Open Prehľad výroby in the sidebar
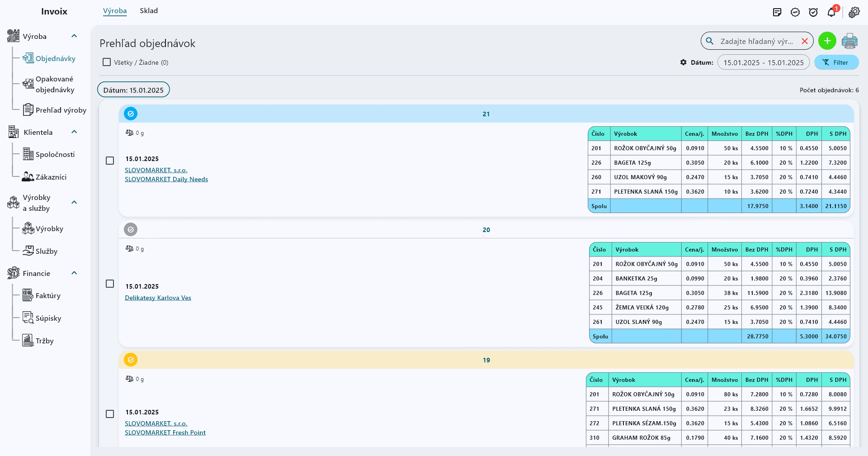Viewport: 868px width, 456px height. tap(61, 110)
